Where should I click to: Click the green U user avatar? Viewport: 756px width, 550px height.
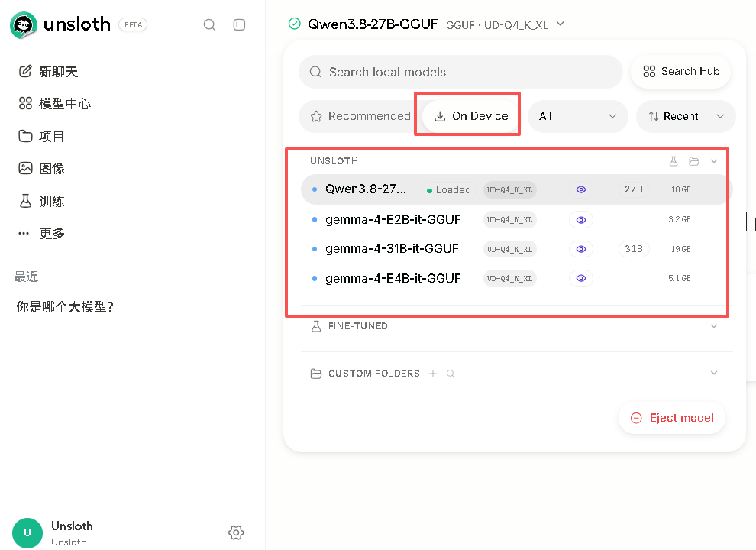tap(27, 532)
